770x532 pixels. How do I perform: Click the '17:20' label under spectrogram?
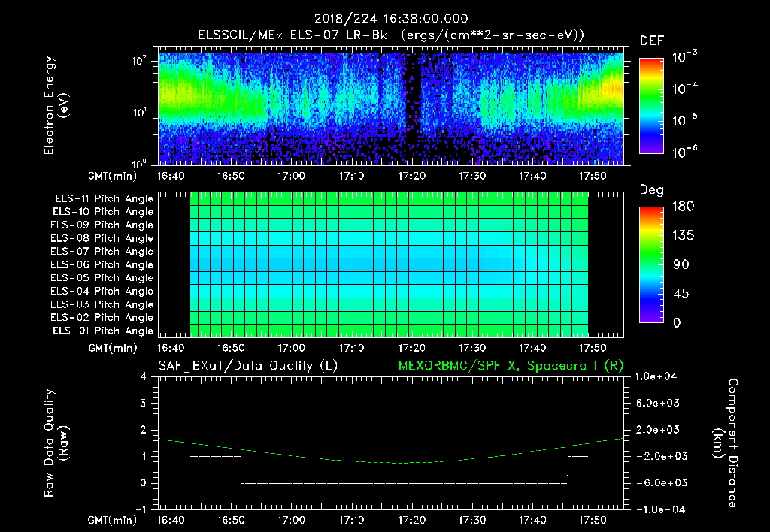[411, 176]
